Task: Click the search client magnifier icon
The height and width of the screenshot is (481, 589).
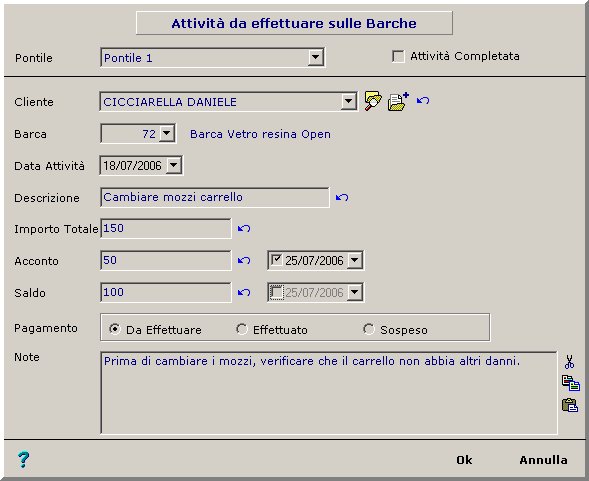Action: click(373, 101)
